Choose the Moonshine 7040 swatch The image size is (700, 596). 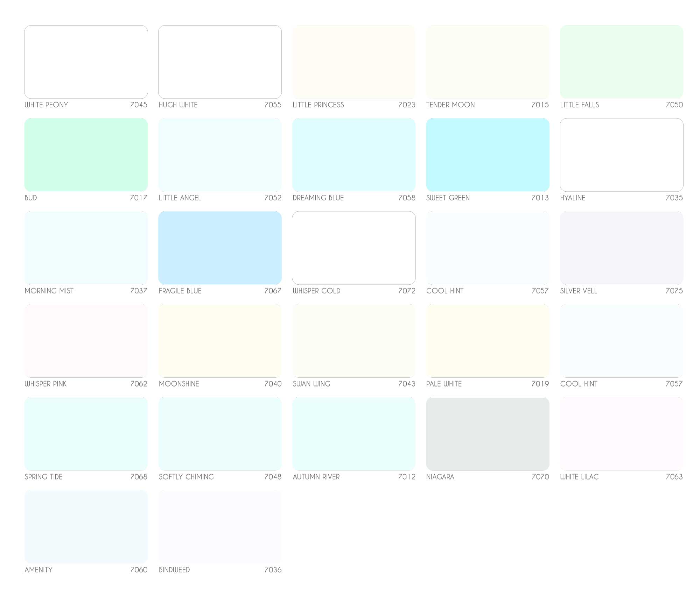click(x=220, y=341)
